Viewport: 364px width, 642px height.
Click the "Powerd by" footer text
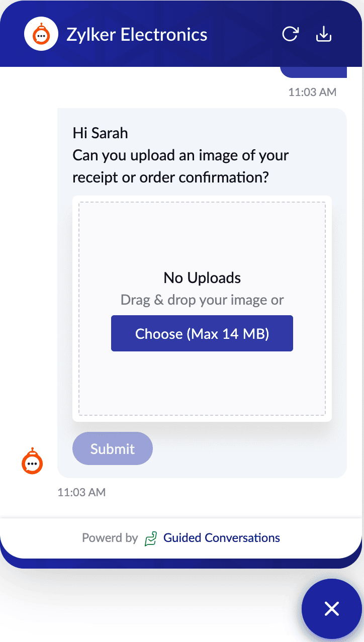(x=110, y=538)
